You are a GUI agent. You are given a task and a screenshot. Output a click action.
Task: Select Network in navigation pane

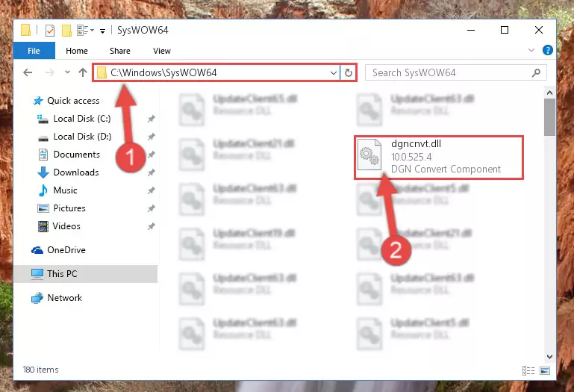[64, 297]
